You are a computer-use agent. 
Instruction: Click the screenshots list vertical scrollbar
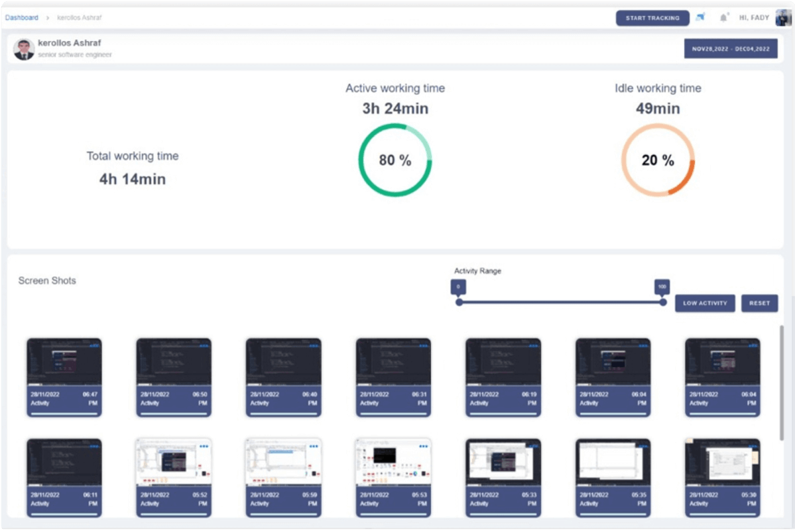(x=781, y=383)
